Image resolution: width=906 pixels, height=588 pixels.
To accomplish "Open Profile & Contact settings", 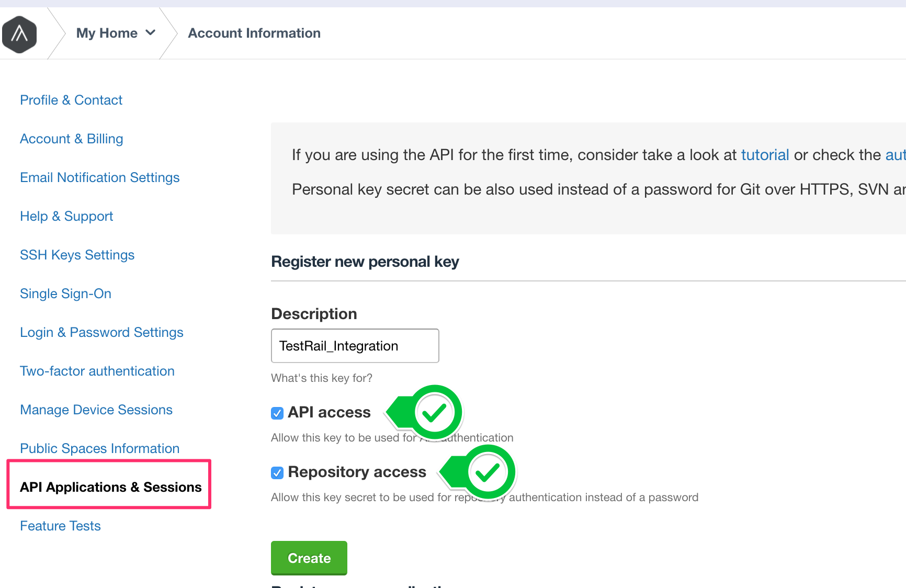I will point(71,100).
